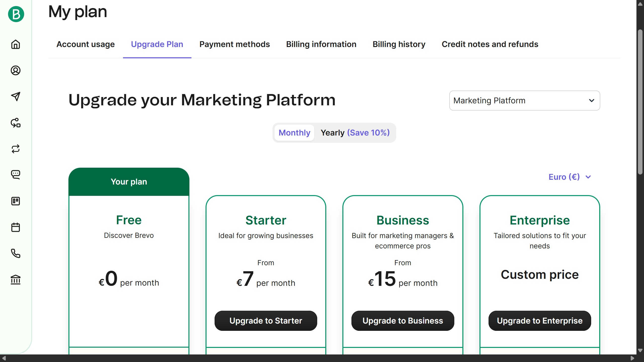Switch billing to Monthly
Image resolution: width=644 pixels, height=362 pixels.
(294, 133)
